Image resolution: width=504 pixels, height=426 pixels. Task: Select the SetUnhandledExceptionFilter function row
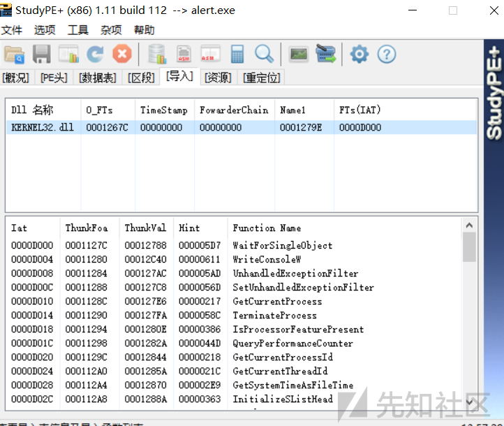[234, 287]
